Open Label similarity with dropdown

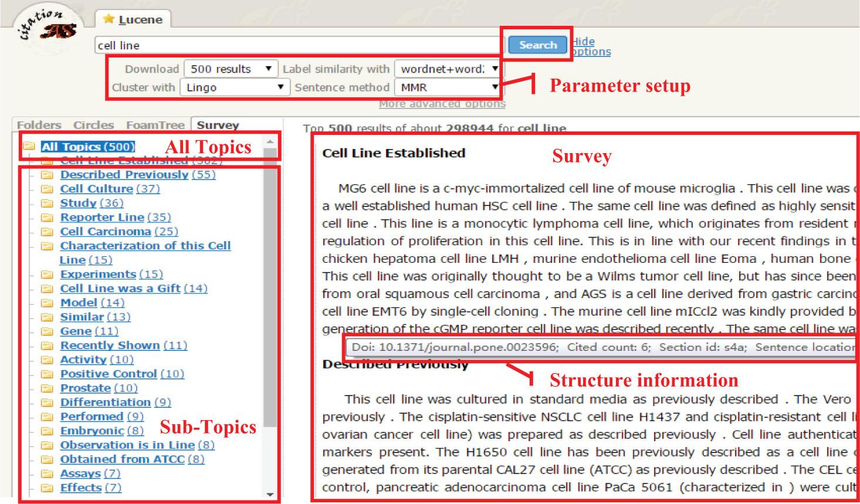(x=447, y=69)
